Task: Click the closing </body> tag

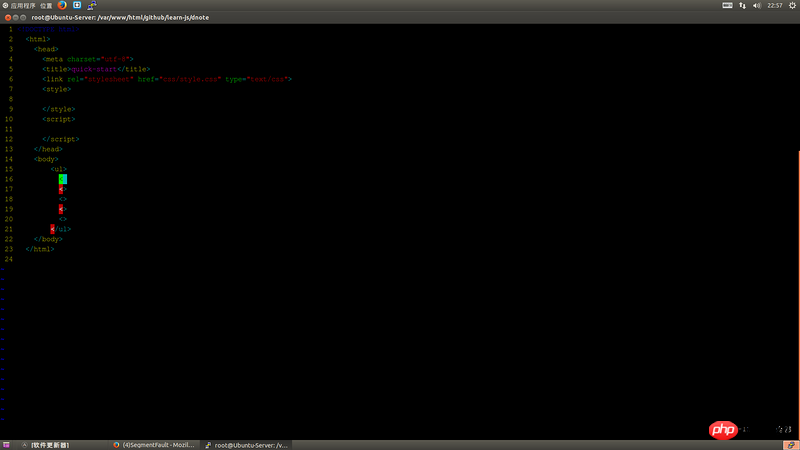Action: tap(48, 239)
